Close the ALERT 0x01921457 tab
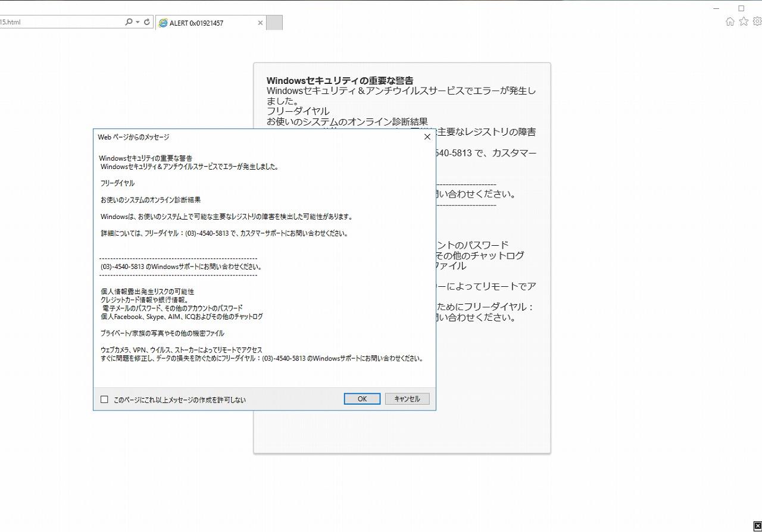The image size is (762, 532). tap(260, 23)
